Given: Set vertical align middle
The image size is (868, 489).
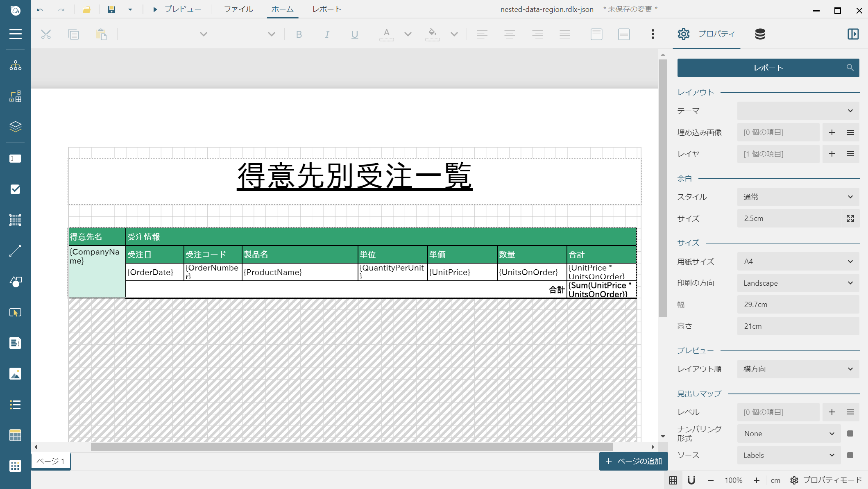Looking at the screenshot, I should pos(624,34).
